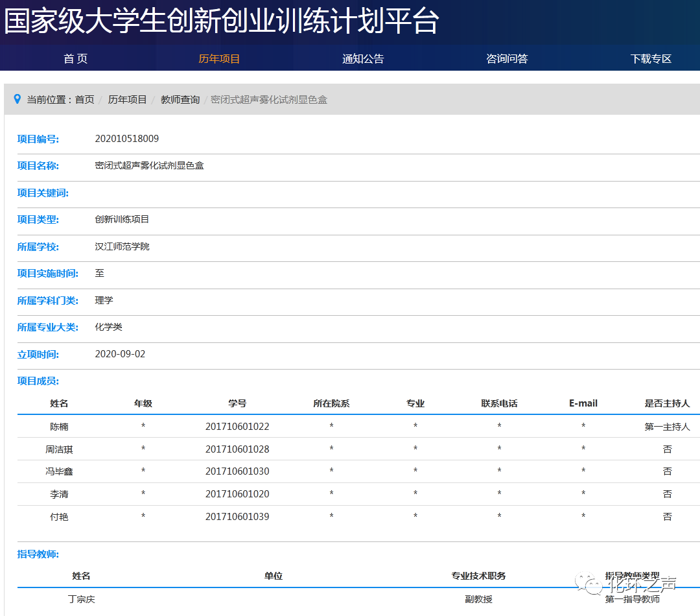Click the 第一主持人 cell for 陈楠
The height and width of the screenshot is (616, 700).
click(667, 427)
